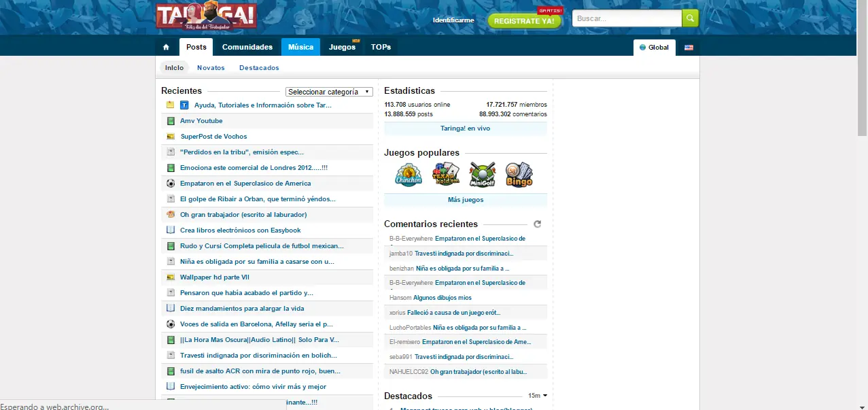This screenshot has height=410, width=868.
Task: Refresh recent comments with the reload icon
Action: [537, 224]
